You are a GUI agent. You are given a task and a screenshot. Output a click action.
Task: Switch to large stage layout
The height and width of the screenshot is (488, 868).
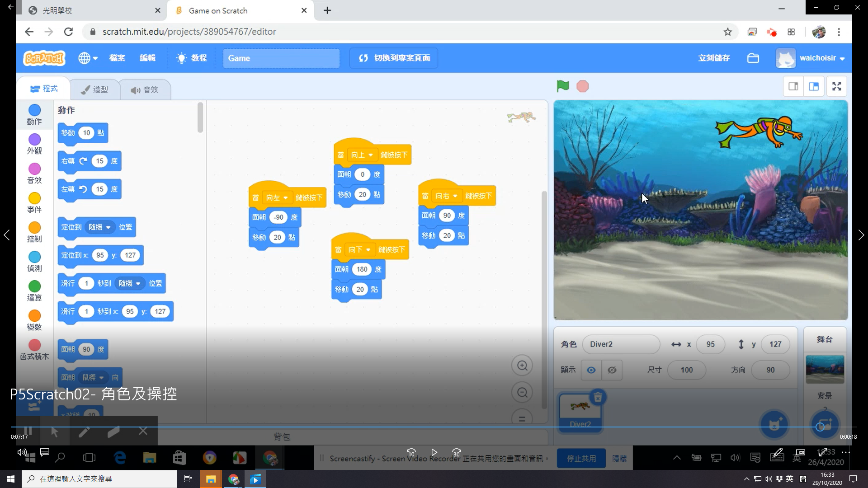click(x=814, y=86)
